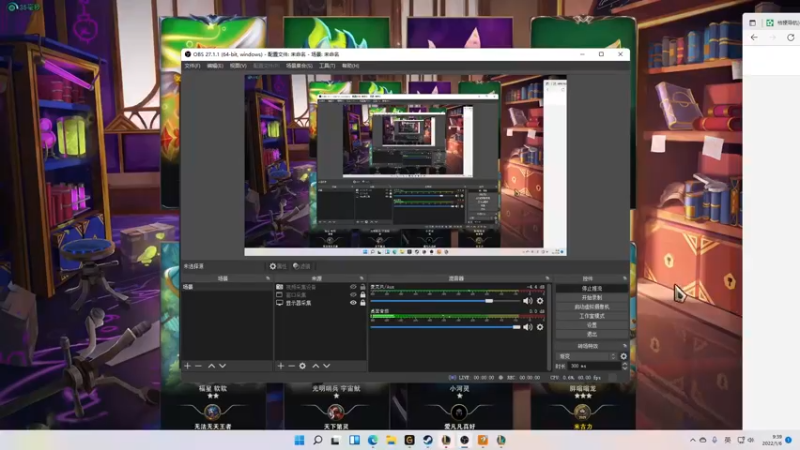The image size is (800, 450).
Task: Toggle visibility of window capture source
Action: (353, 295)
